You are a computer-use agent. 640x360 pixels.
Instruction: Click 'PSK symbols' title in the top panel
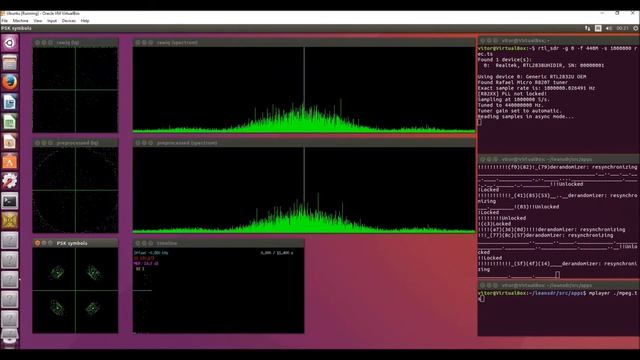coord(16,28)
